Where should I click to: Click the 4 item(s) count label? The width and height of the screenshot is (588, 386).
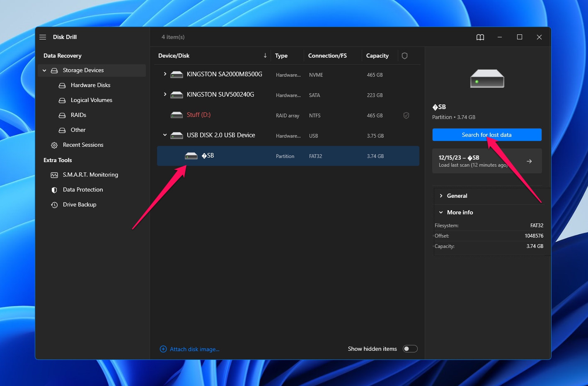coord(173,37)
